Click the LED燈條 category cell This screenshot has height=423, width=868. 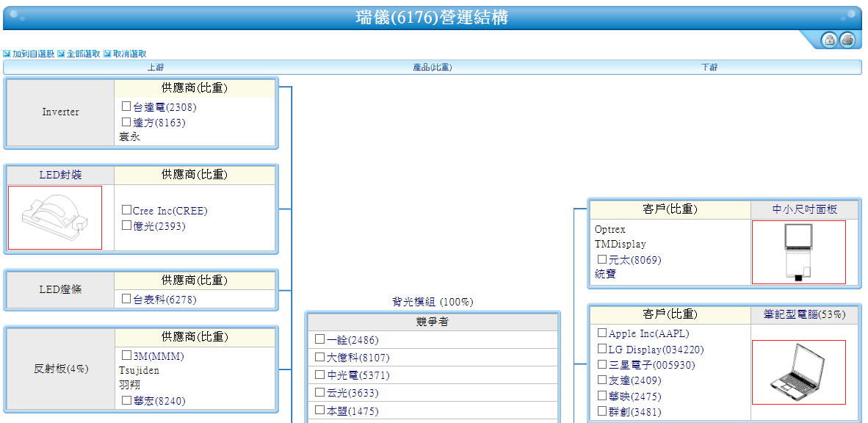60,289
